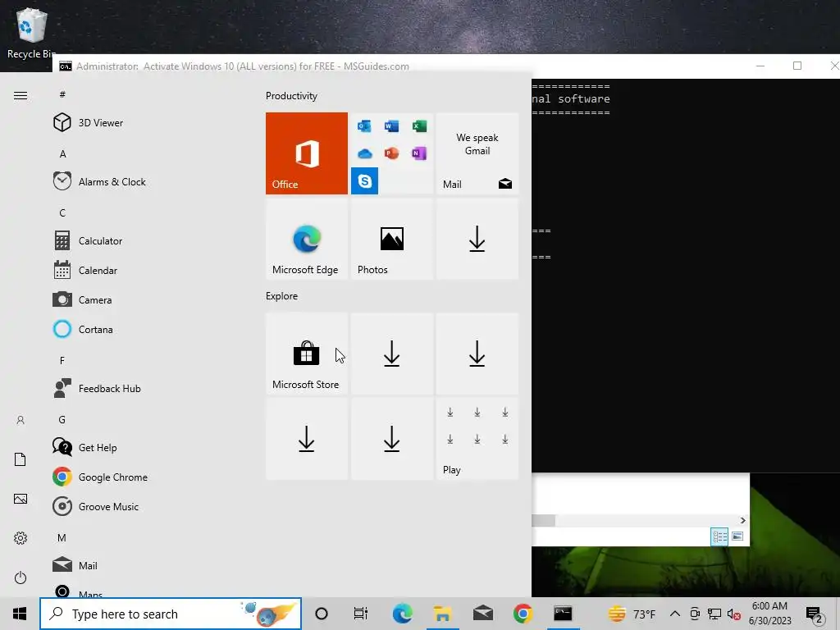The width and height of the screenshot is (840, 630).
Task: Click the Productivity group title
Action: (291, 96)
